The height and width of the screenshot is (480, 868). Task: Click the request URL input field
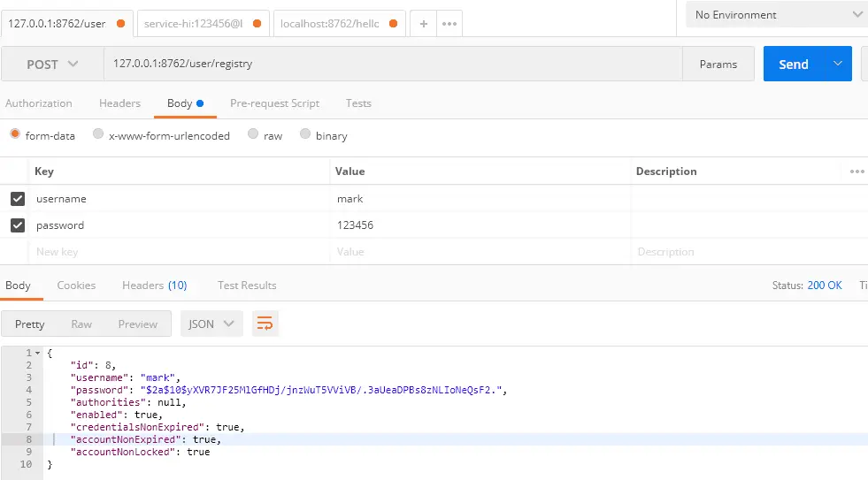(389, 64)
